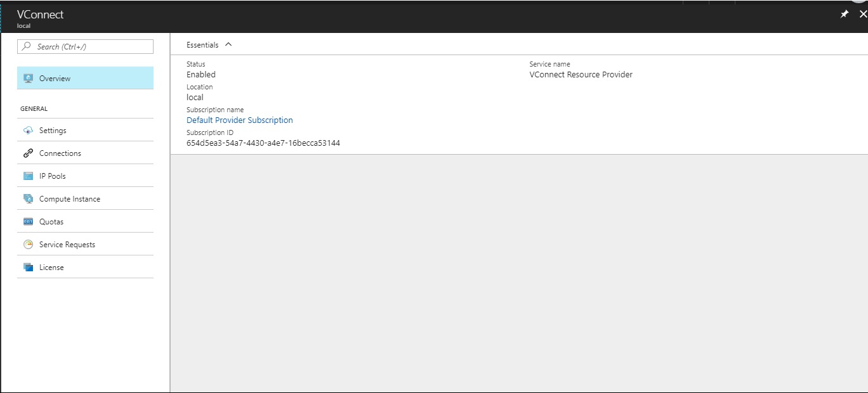Click the VConnect Resource Provider service name
868x393 pixels.
(581, 75)
